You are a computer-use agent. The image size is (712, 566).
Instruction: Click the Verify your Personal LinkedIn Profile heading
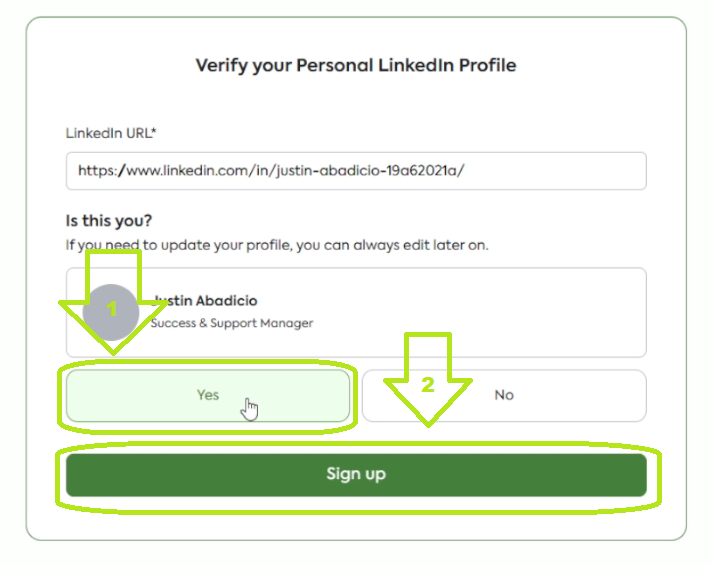pos(355,66)
